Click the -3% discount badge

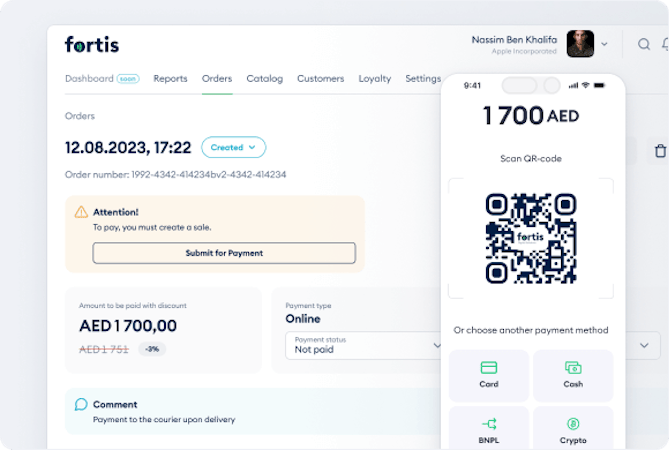[152, 349]
